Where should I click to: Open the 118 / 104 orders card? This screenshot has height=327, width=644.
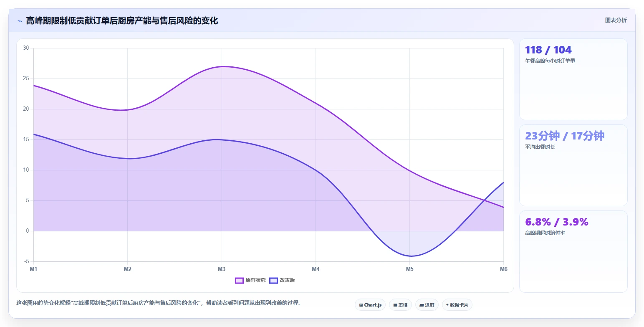point(573,79)
